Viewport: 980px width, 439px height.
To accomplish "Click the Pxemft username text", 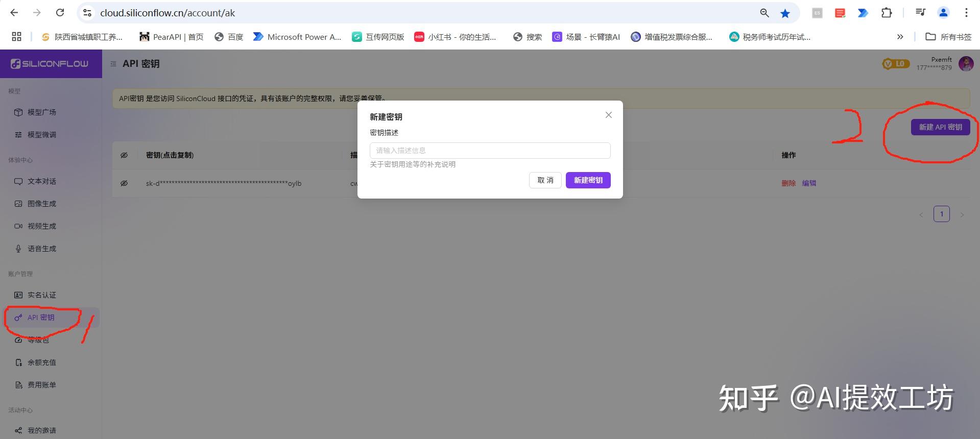I will pos(941,60).
